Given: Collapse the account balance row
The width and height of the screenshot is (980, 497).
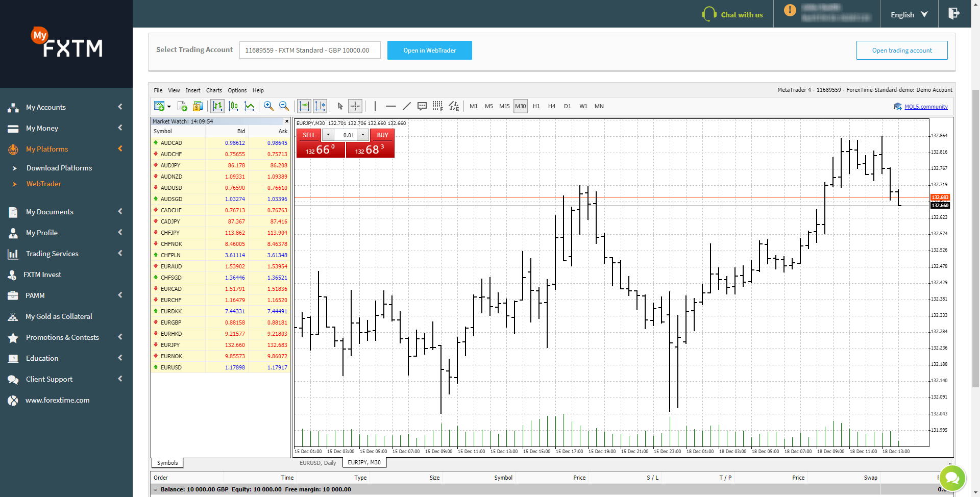Looking at the screenshot, I should (x=156, y=489).
